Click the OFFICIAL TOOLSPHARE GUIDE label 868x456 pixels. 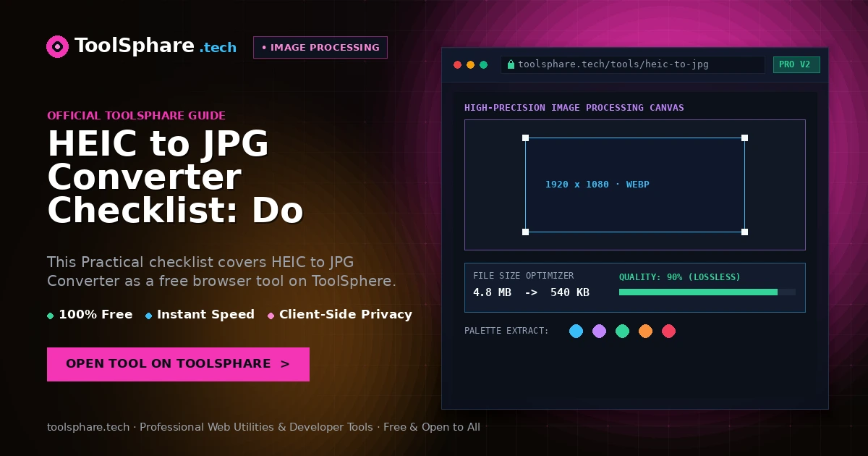[x=136, y=115]
